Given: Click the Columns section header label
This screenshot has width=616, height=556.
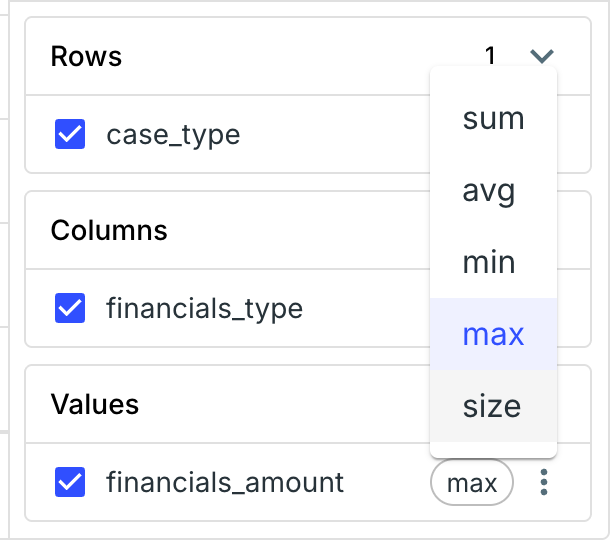Looking at the screenshot, I should 109,231.
